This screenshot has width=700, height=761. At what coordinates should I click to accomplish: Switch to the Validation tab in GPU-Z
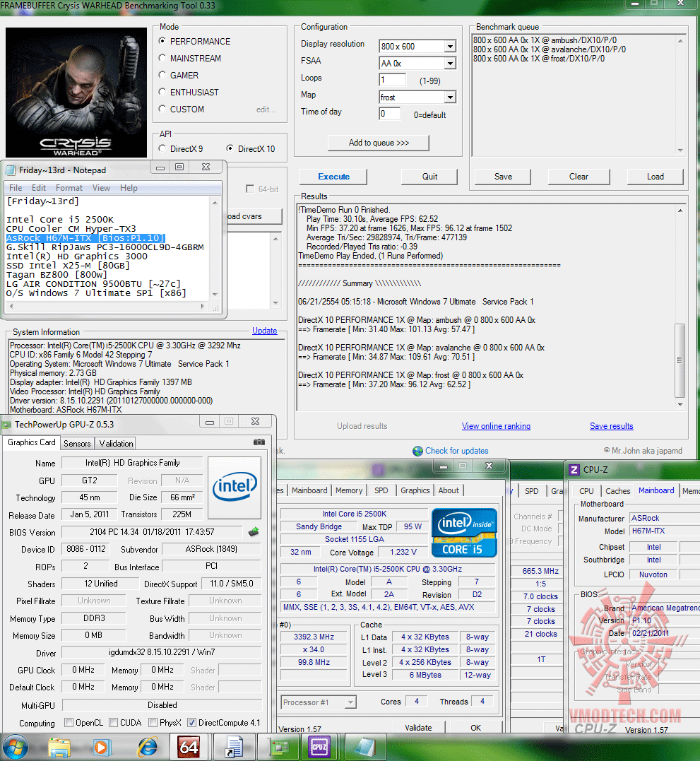coord(116,444)
